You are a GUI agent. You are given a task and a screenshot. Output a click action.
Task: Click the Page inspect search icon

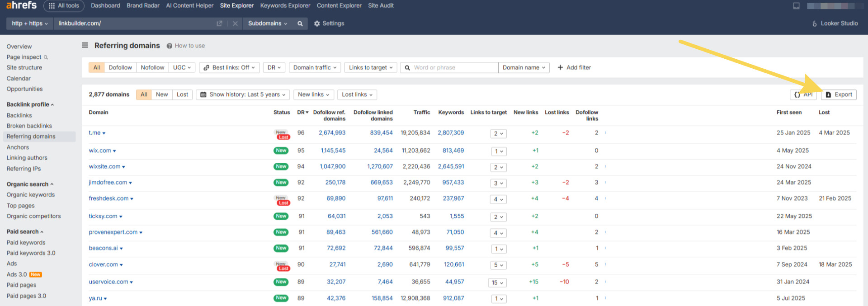point(46,57)
